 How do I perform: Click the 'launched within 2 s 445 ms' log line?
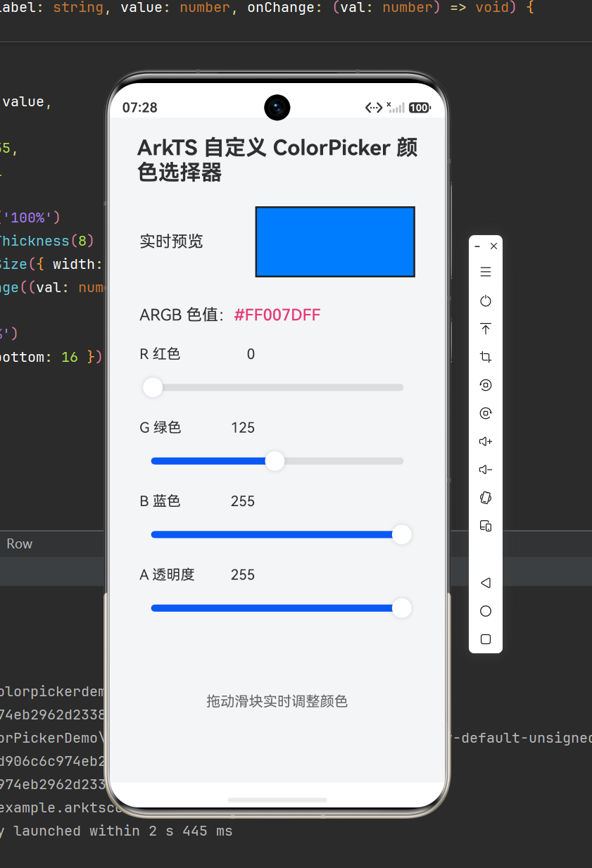tap(122, 831)
